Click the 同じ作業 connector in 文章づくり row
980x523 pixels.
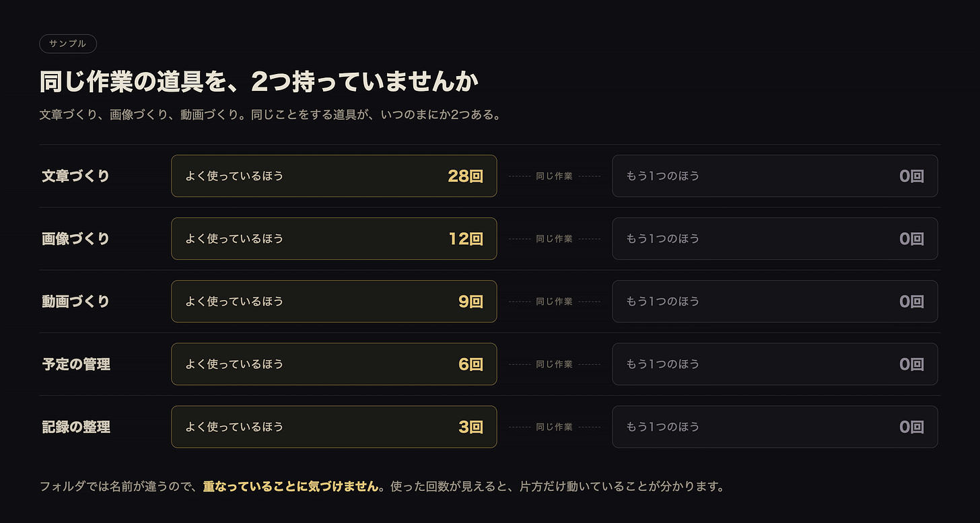(554, 176)
